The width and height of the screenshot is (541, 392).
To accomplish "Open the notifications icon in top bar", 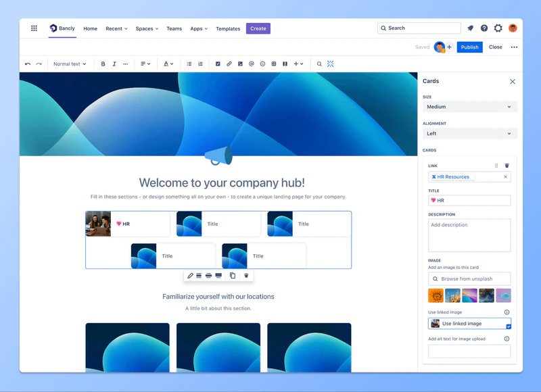I will (470, 28).
